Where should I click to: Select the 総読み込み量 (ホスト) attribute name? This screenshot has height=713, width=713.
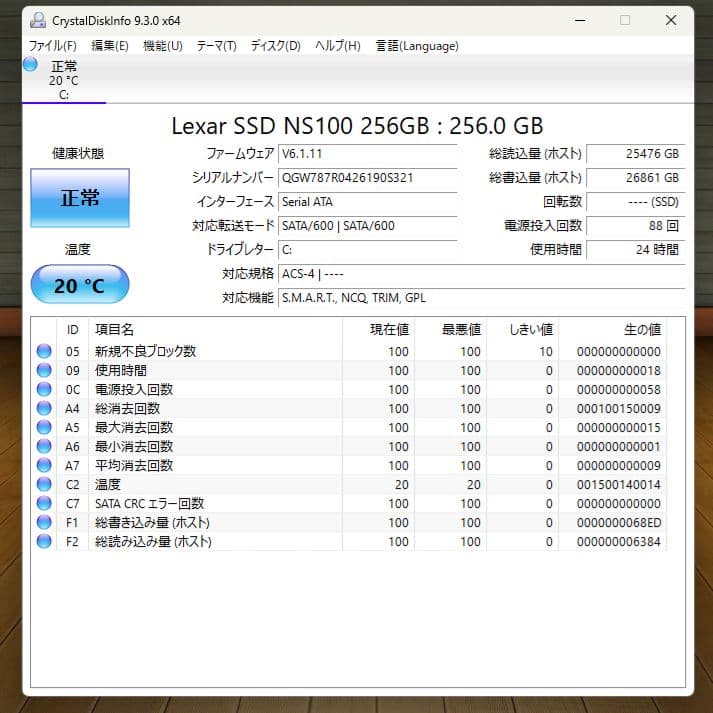point(153,542)
